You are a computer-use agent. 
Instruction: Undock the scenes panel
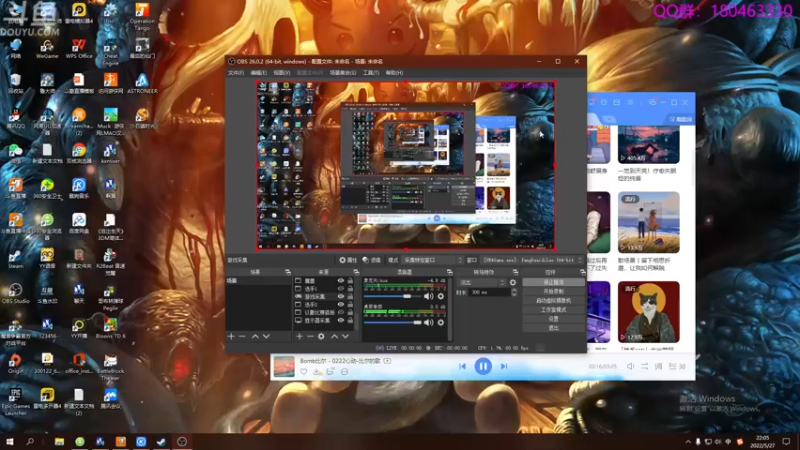288,272
